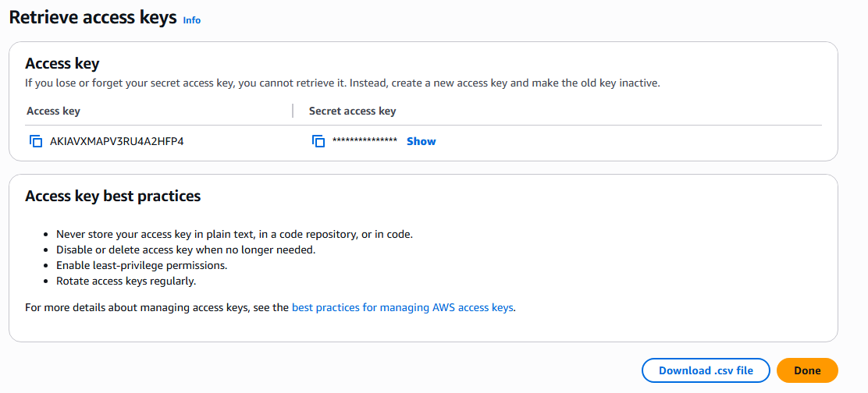Image resolution: width=868 pixels, height=393 pixels.
Task: Show the hidden secret access key
Action: point(422,141)
